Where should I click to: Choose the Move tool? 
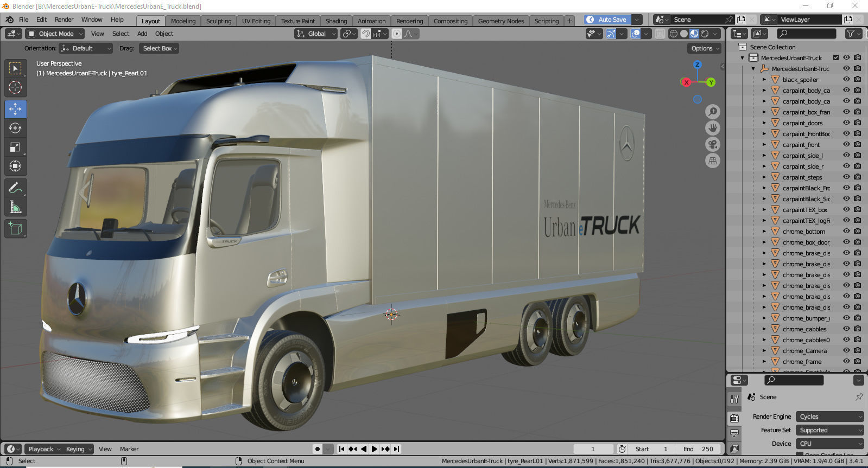[15, 109]
